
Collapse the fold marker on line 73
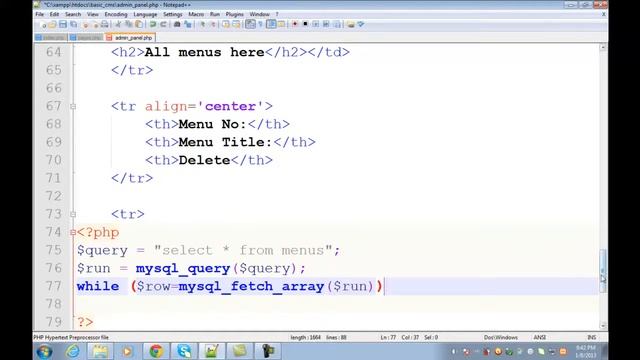(73, 214)
